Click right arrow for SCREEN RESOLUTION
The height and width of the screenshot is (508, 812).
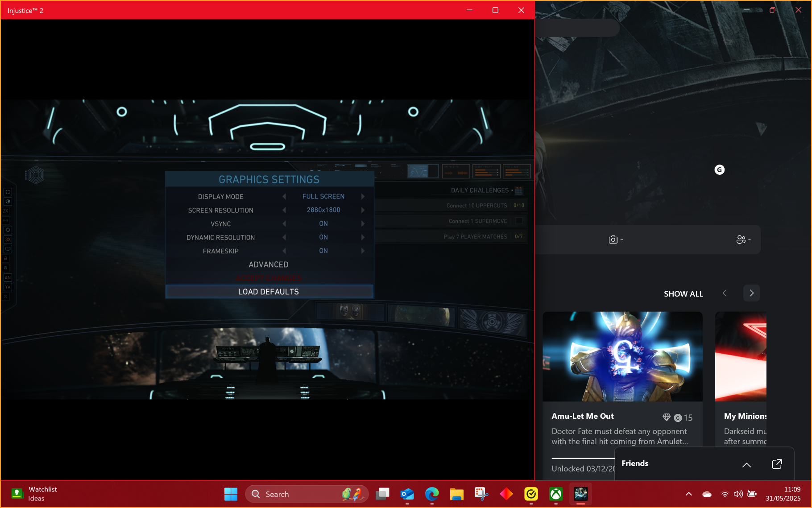click(x=363, y=210)
